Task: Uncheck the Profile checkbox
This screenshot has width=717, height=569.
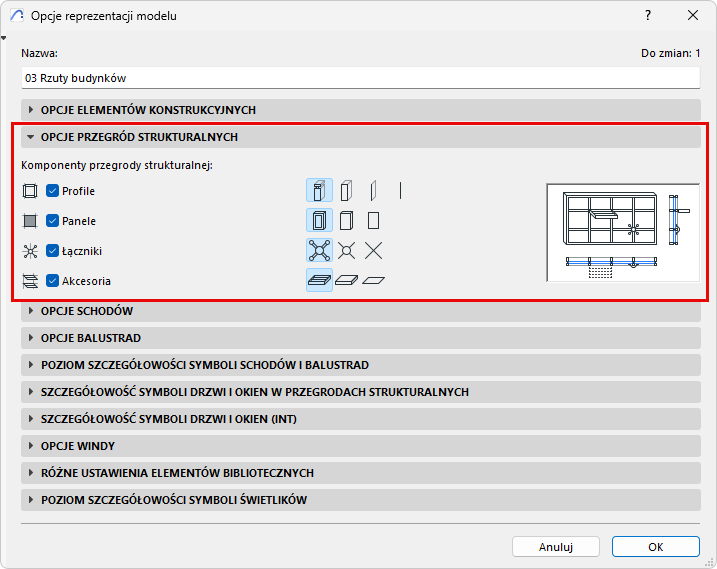Action: click(52, 191)
